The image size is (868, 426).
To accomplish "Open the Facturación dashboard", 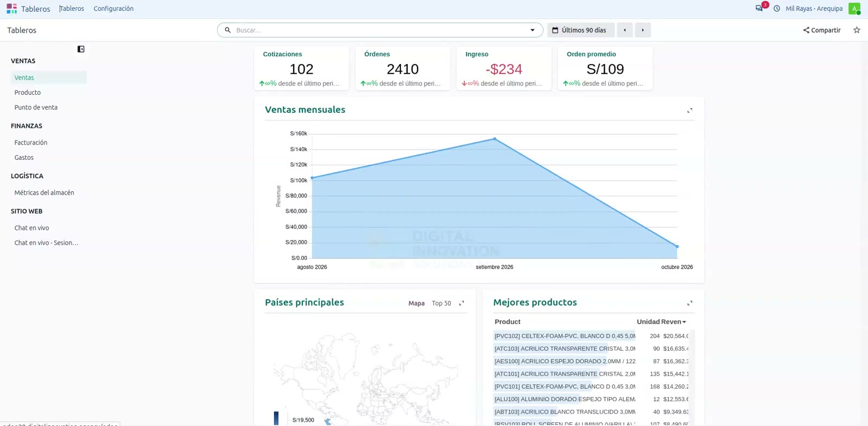I will [49, 143].
